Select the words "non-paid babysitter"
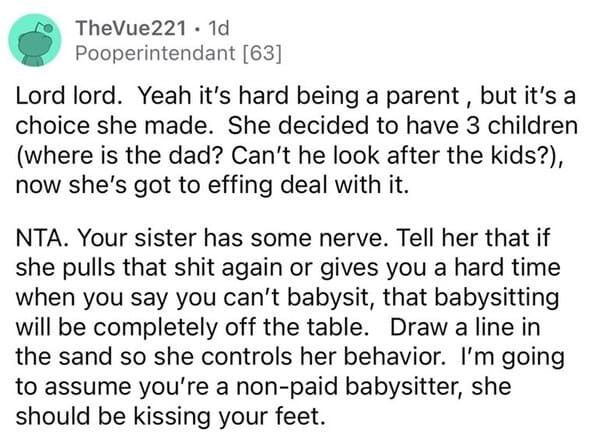The width and height of the screenshot is (599, 435). coord(347,387)
